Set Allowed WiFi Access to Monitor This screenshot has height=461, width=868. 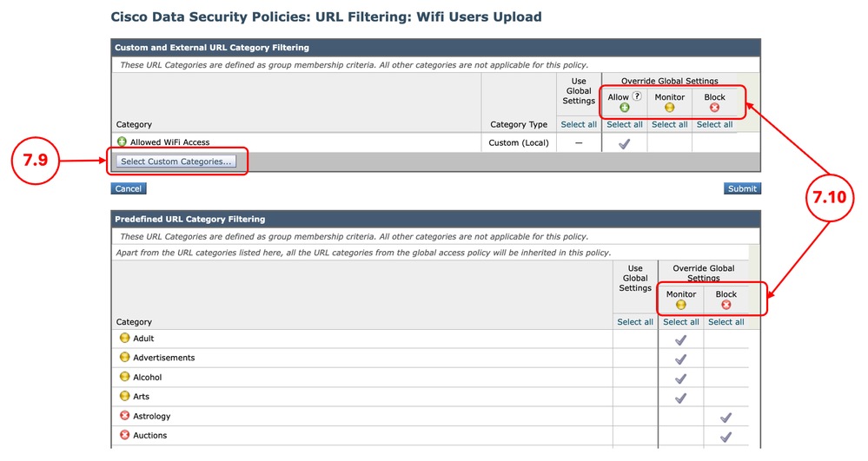(669, 142)
